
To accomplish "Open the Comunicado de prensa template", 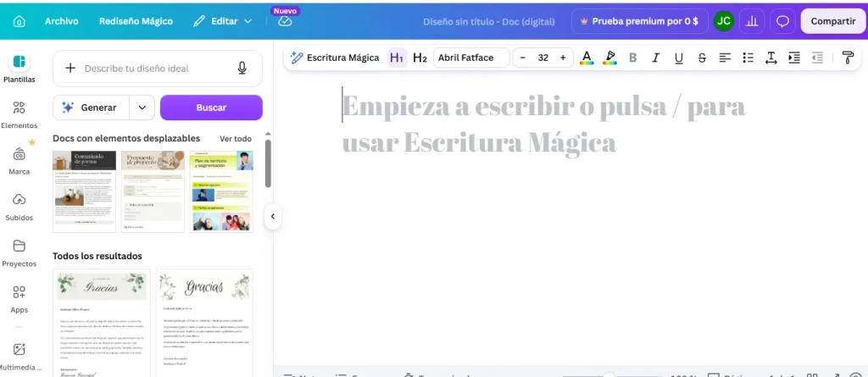I will (x=84, y=191).
